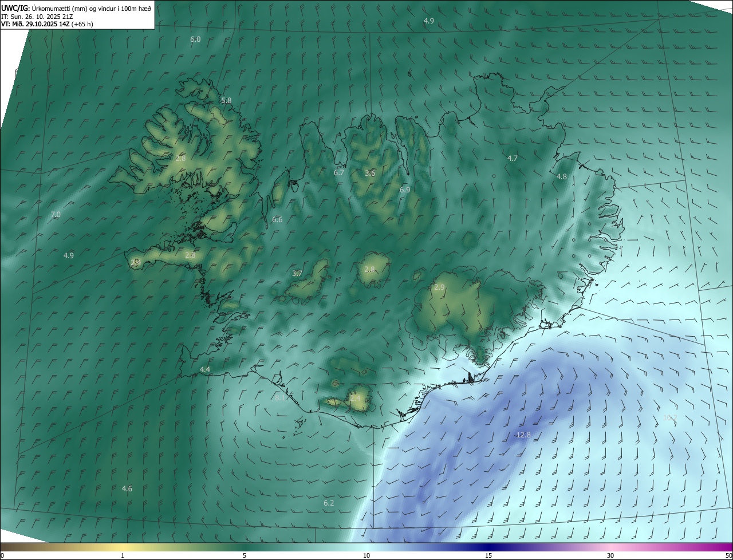Click the 6.2 value label south of Iceland

point(328,503)
